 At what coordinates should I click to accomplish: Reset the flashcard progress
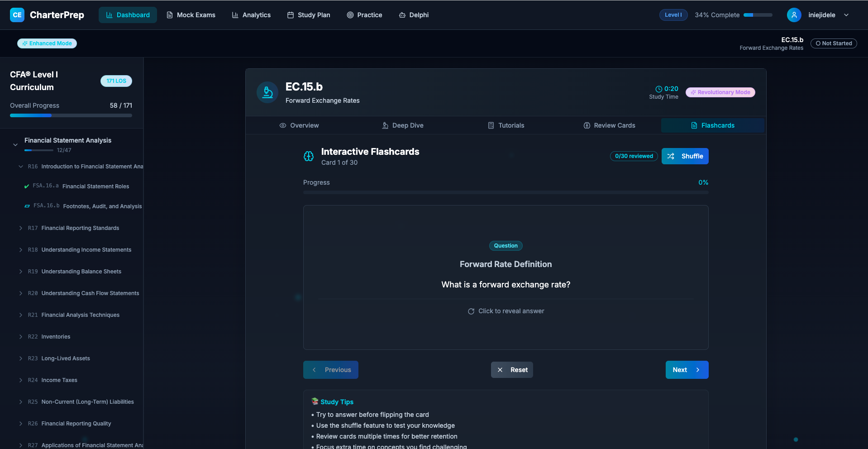(512, 370)
